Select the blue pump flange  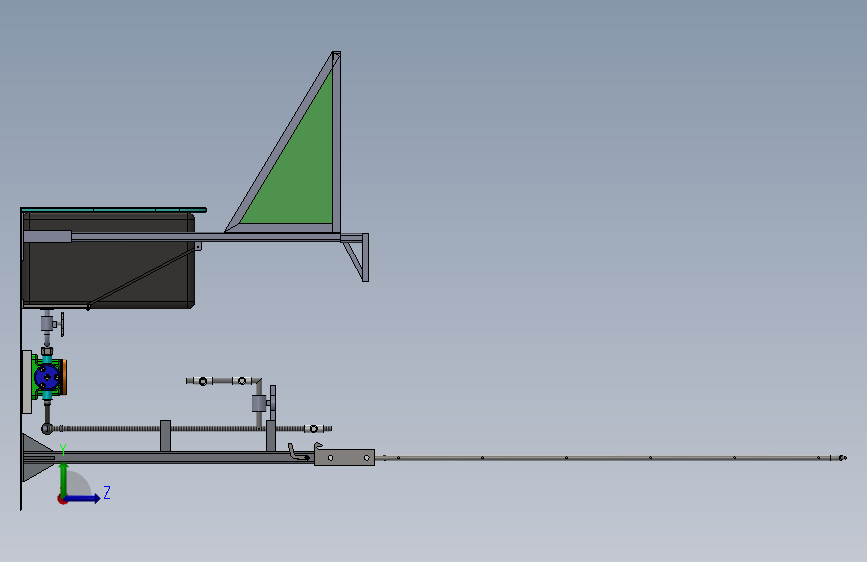47,377
